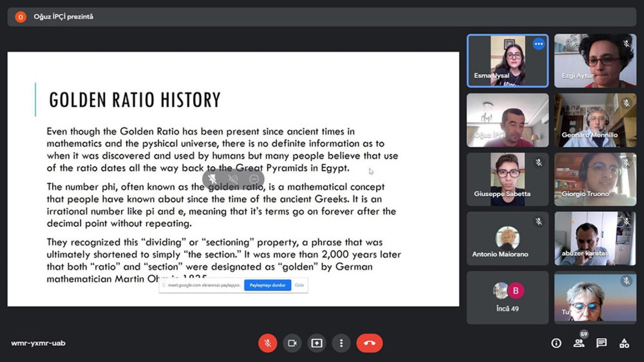644x362 pixels.
Task: Click the Oğuz İPÇİ presenting banner
Action: coord(63,17)
